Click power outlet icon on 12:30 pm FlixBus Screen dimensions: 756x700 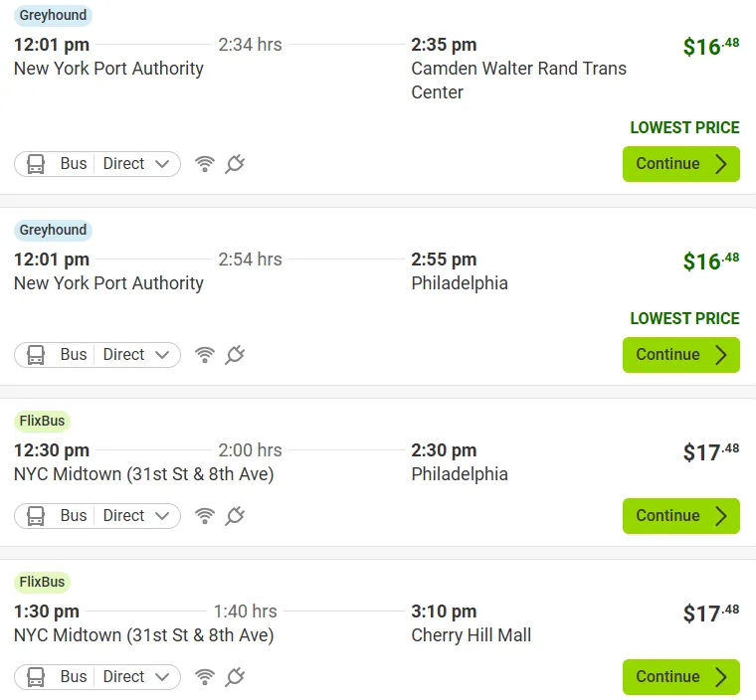point(235,516)
